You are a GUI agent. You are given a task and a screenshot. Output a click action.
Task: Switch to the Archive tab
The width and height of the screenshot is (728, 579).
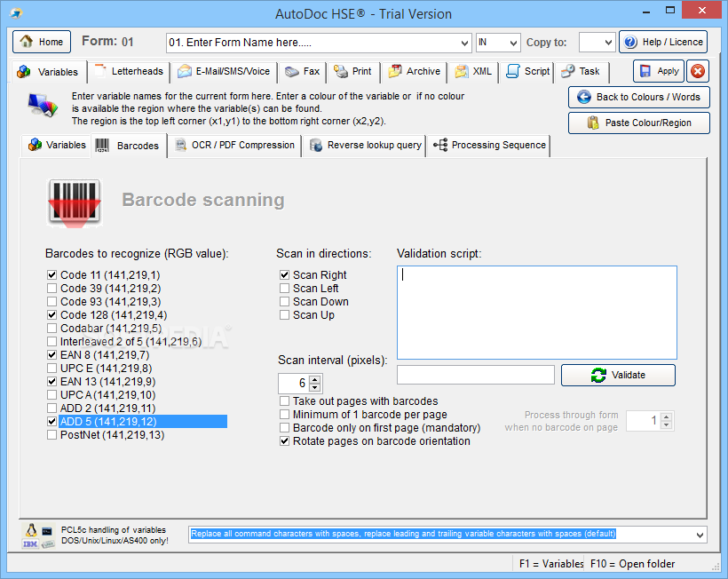point(414,72)
